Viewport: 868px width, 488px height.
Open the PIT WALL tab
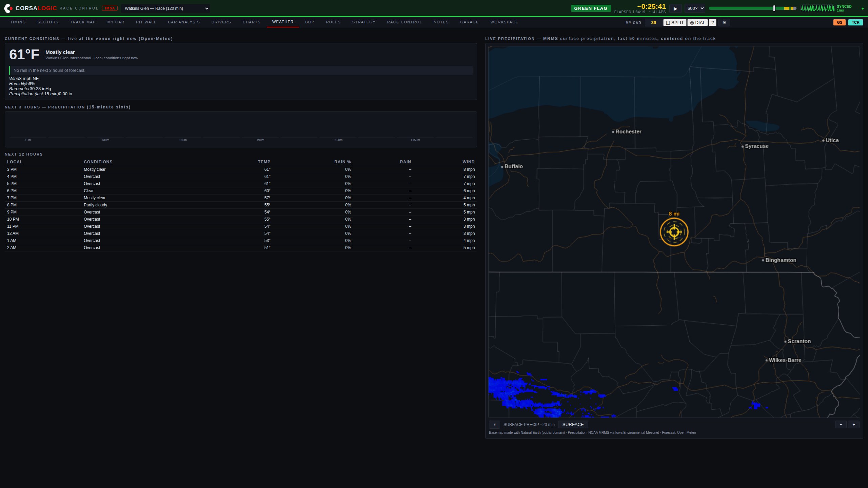coord(146,22)
